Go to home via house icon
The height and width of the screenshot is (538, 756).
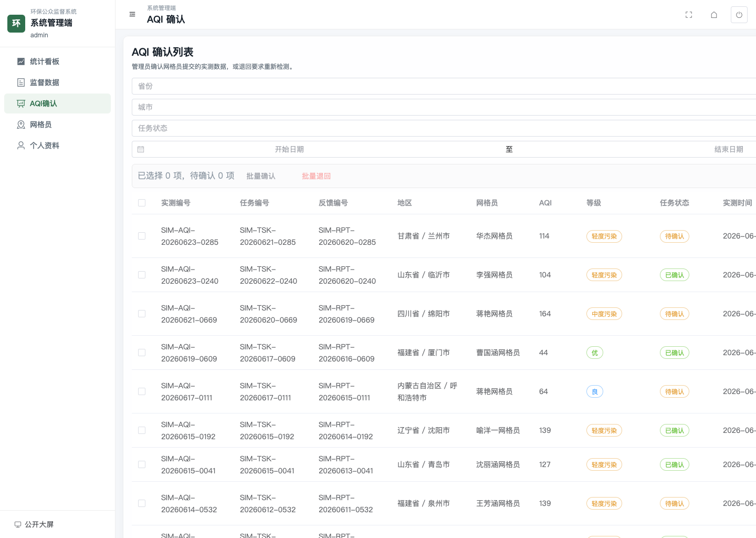pyautogui.click(x=714, y=15)
